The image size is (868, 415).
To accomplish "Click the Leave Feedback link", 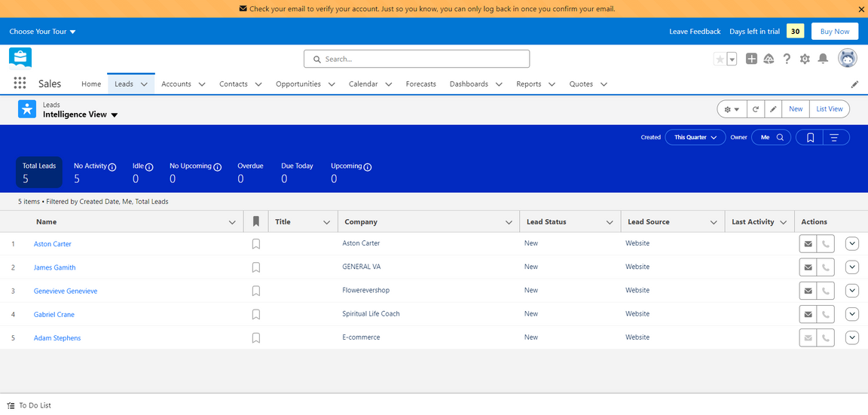I will pyautogui.click(x=695, y=32).
